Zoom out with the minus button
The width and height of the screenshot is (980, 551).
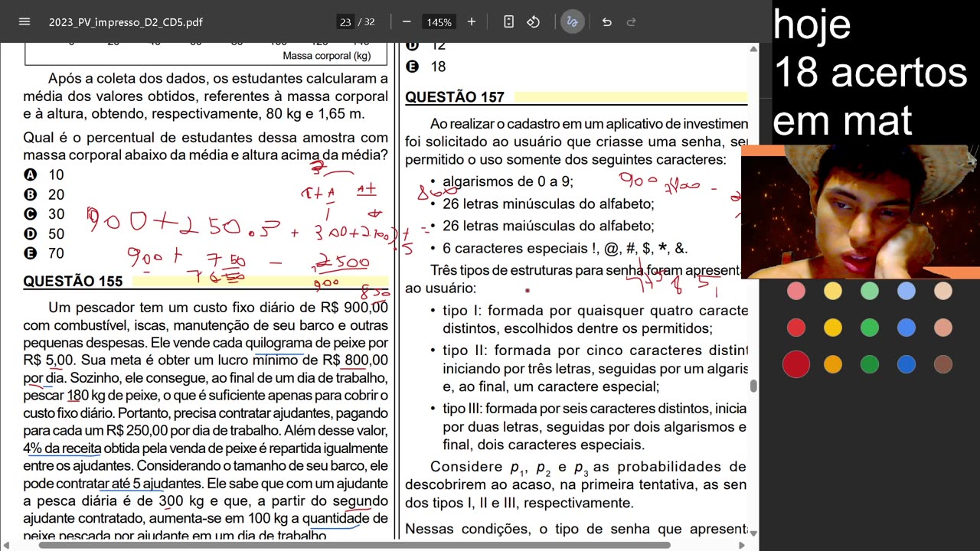(407, 21)
